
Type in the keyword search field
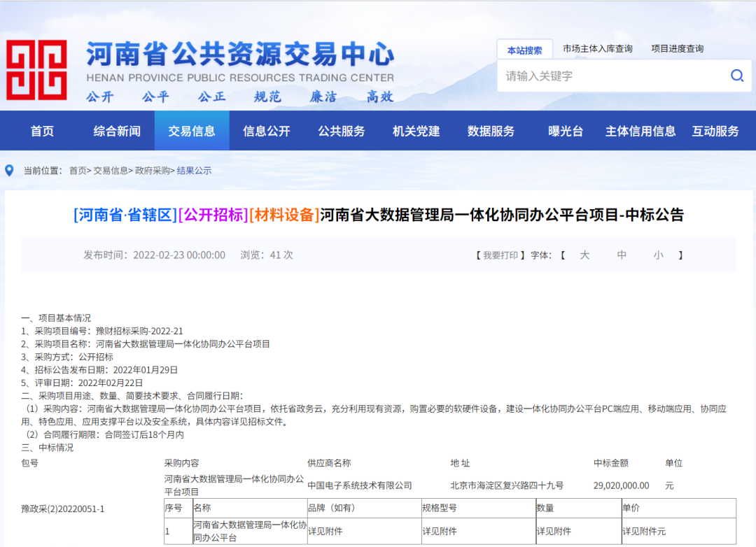click(609, 76)
